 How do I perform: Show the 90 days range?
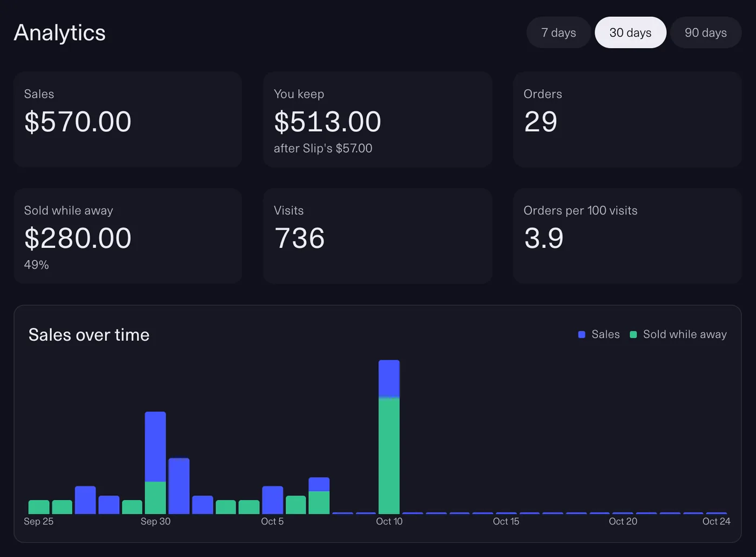pyautogui.click(x=706, y=32)
